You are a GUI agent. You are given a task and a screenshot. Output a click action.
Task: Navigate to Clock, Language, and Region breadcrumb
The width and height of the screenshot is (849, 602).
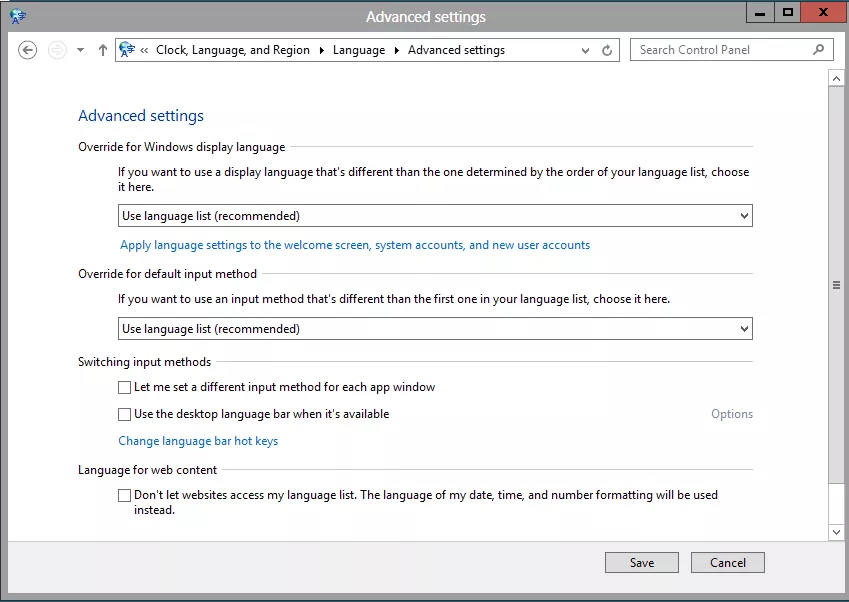[x=233, y=50]
